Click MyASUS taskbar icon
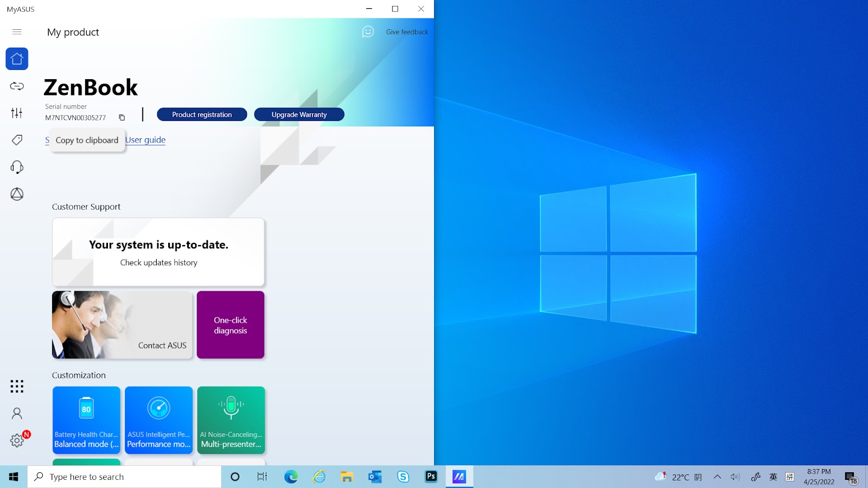Screen dimensions: 868x488 (459, 477)
